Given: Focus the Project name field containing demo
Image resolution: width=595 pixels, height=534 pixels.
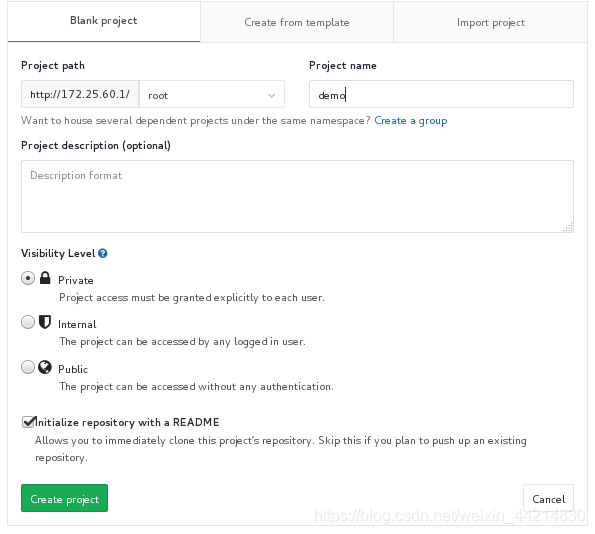Looking at the screenshot, I should 441,94.
